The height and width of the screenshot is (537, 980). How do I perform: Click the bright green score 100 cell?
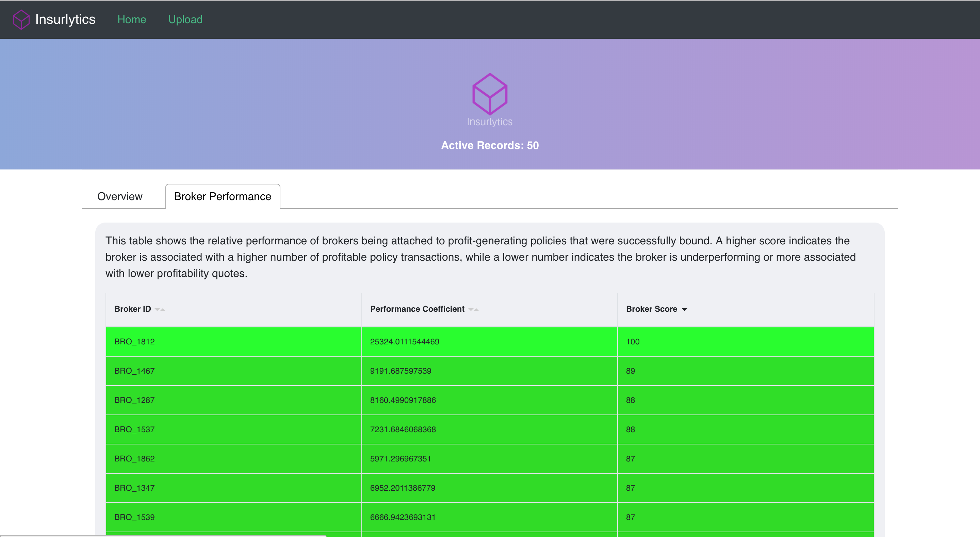click(633, 342)
